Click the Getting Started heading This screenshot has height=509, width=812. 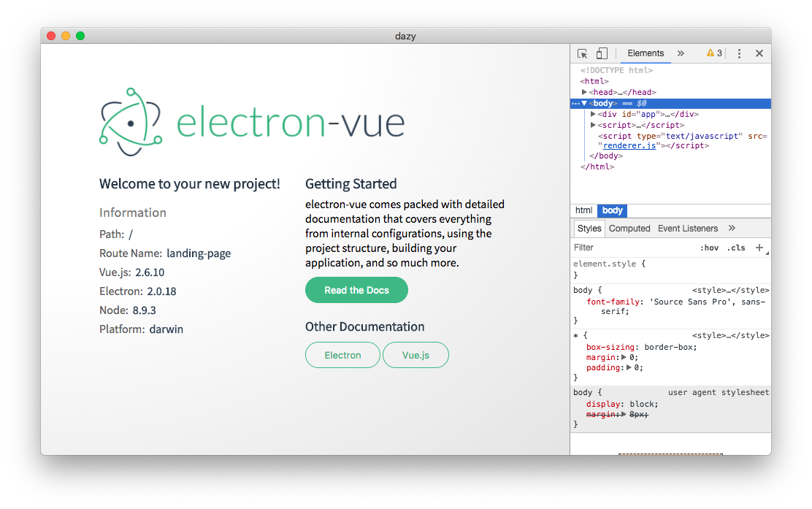tap(351, 184)
